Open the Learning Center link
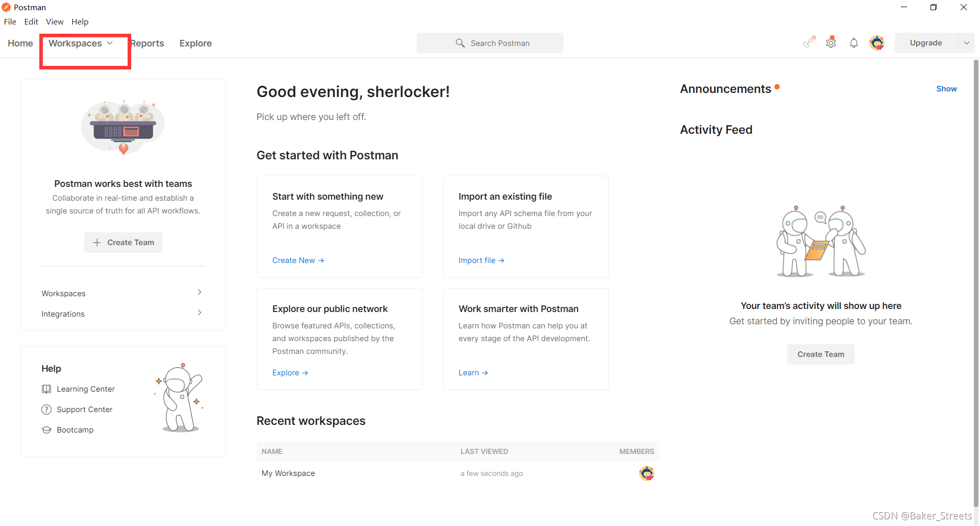 click(86, 389)
